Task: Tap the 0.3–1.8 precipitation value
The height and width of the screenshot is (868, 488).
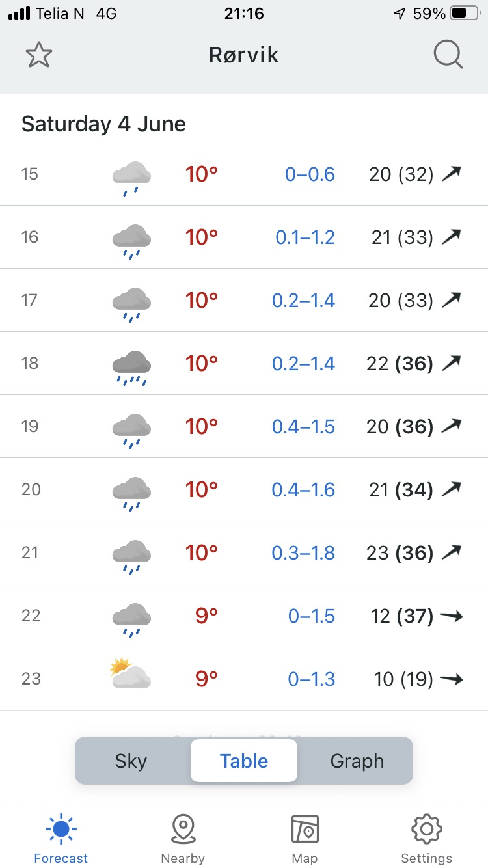Action: pyautogui.click(x=303, y=553)
